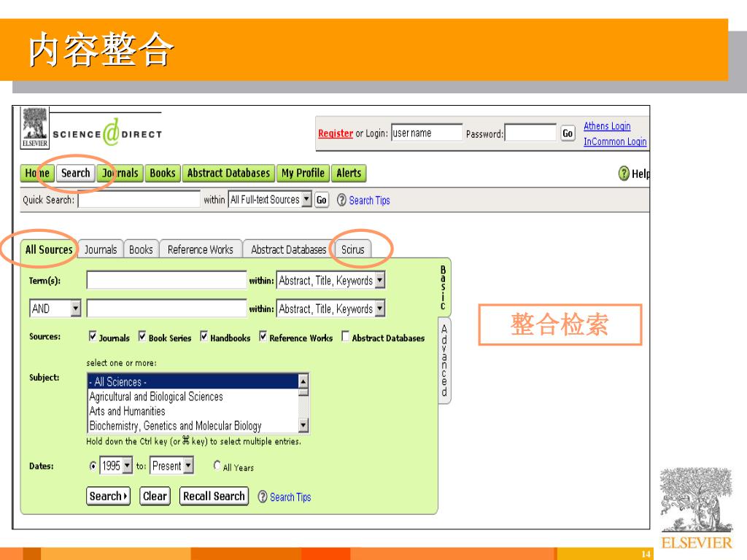Screen dimensions: 747x560
Task: Click the Password input field
Action: (530, 133)
